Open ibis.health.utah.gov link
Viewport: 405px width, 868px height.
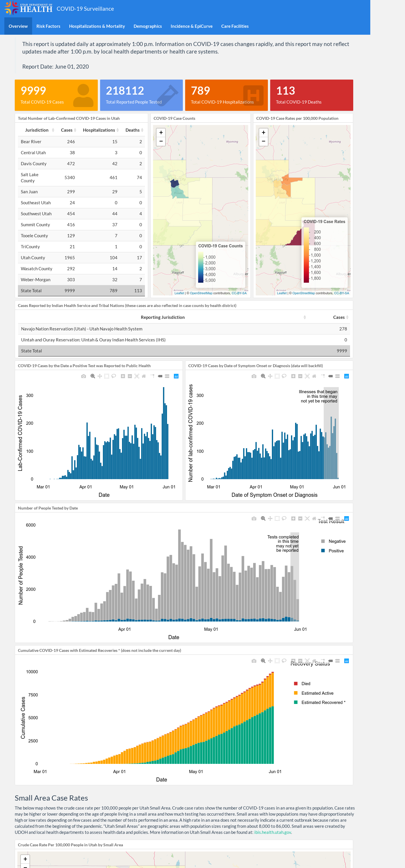coord(273,832)
